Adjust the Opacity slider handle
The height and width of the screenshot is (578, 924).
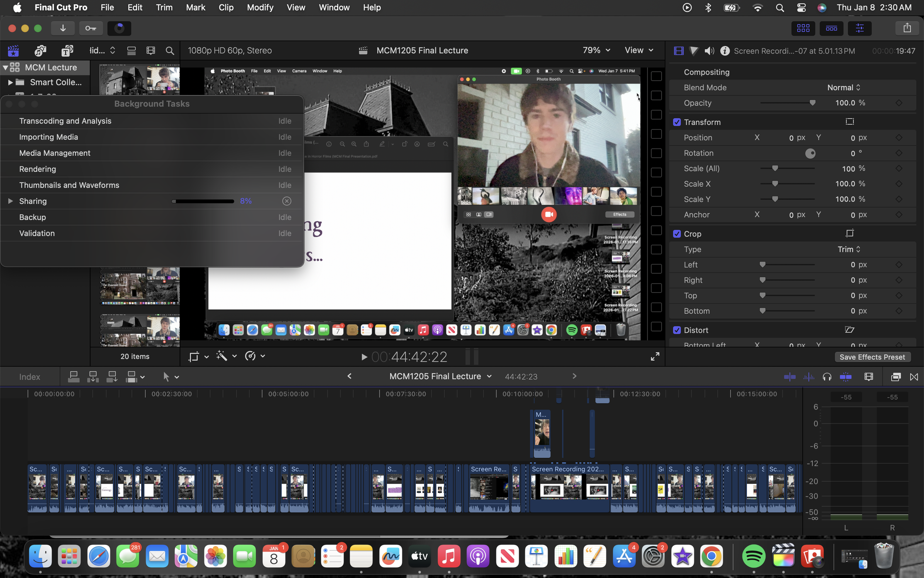pyautogui.click(x=812, y=103)
